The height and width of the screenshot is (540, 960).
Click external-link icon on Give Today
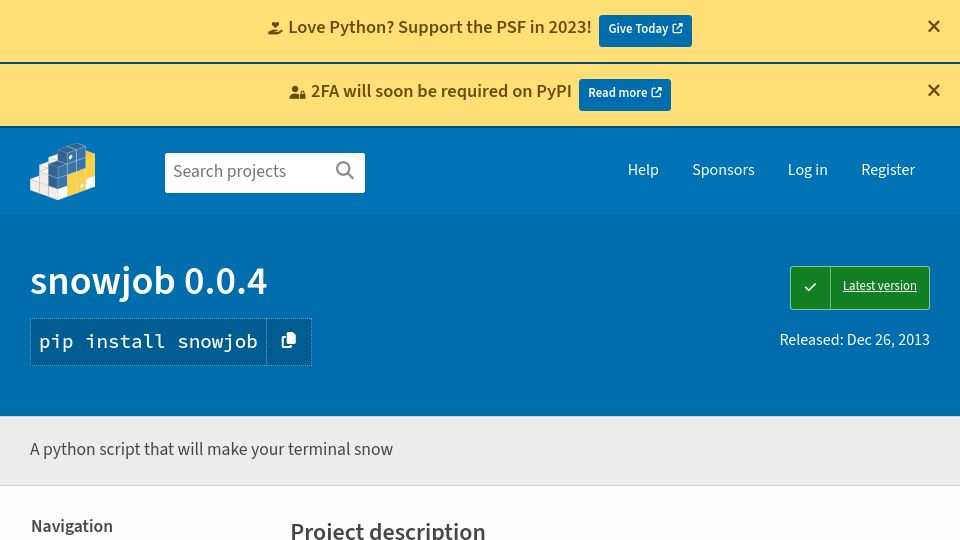tap(677, 28)
